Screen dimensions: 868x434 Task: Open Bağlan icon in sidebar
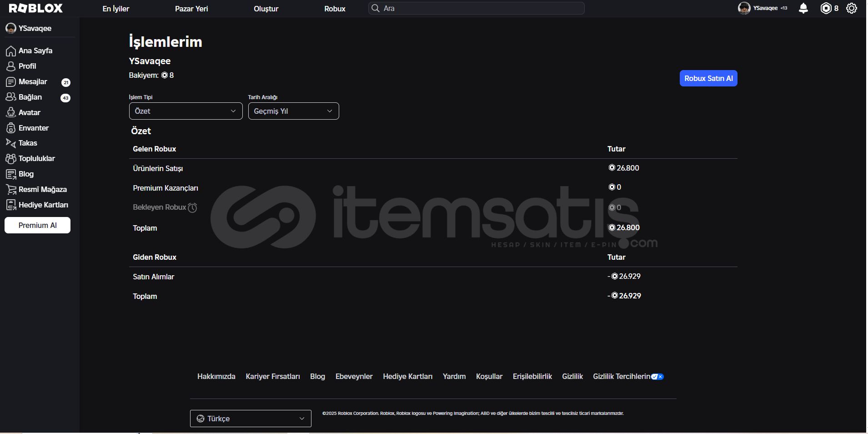pos(11,97)
